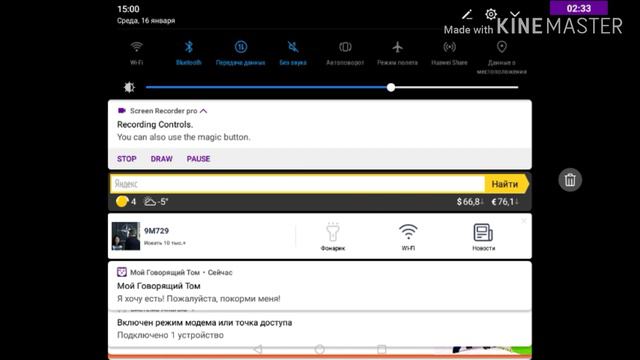Click the date Среда, 16 января

pyautogui.click(x=146, y=21)
